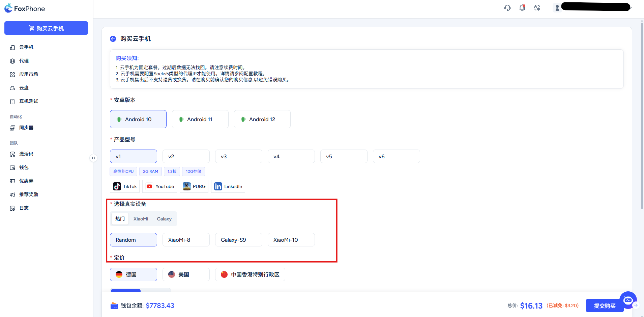Click the back arrow beside 购买云手机 title
Screen dimensions: 644x317
click(x=113, y=39)
